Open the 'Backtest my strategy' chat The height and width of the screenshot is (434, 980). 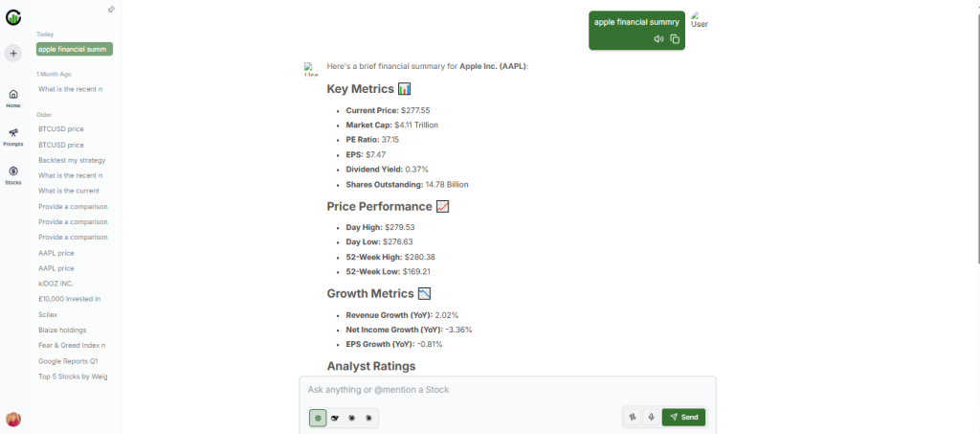pos(72,160)
